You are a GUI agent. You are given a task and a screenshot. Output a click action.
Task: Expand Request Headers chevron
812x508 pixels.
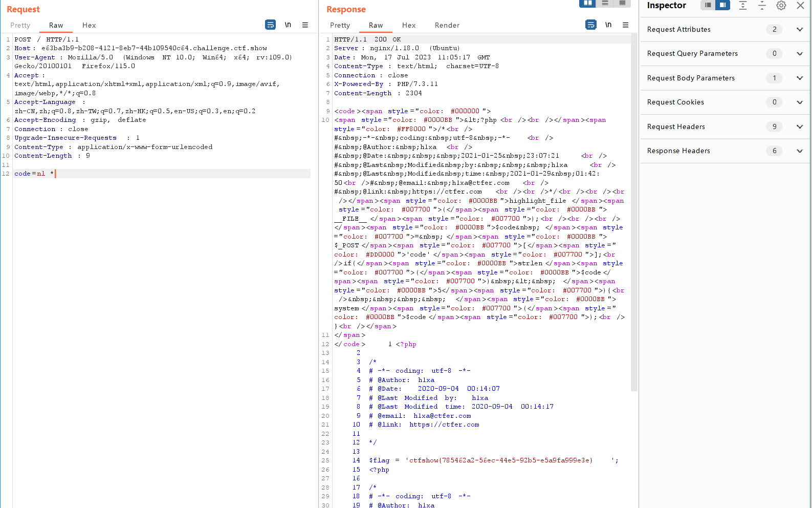point(800,126)
